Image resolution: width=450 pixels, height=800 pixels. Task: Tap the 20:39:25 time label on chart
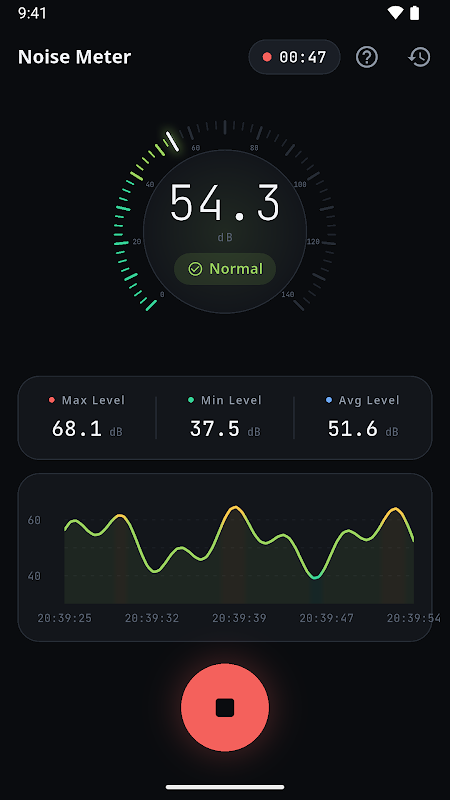(64, 618)
